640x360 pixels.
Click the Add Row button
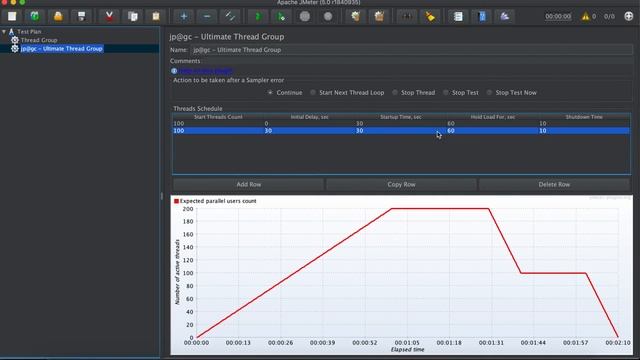pyautogui.click(x=249, y=184)
